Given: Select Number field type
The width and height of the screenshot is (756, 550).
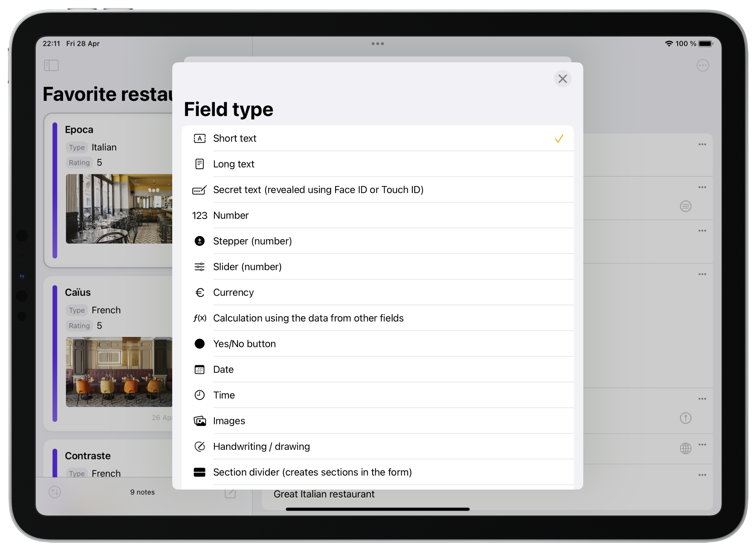Looking at the screenshot, I should 377,215.
